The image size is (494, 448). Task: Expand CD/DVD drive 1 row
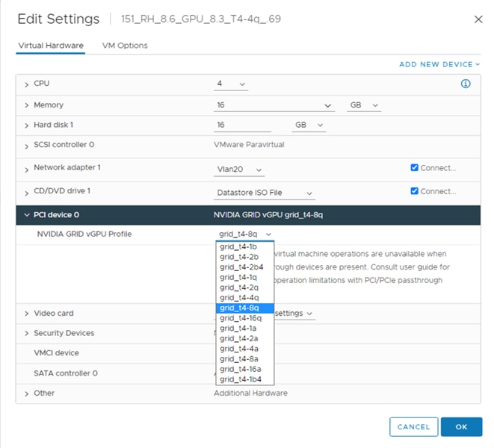26,193
